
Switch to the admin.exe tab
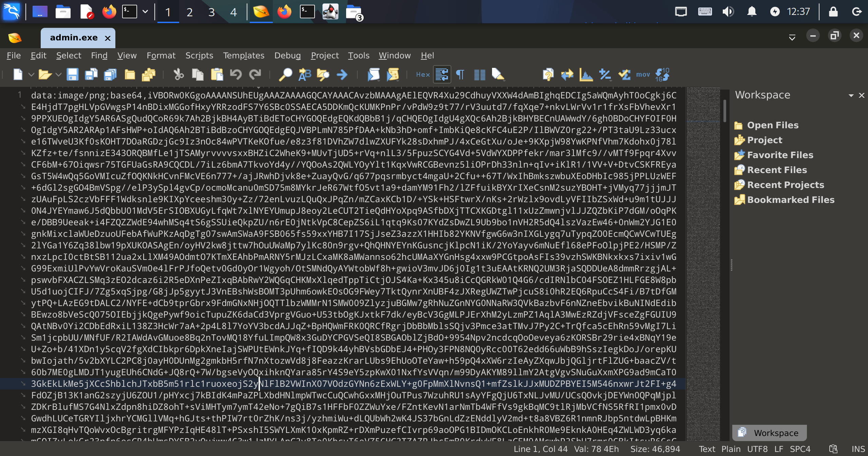[74, 38]
